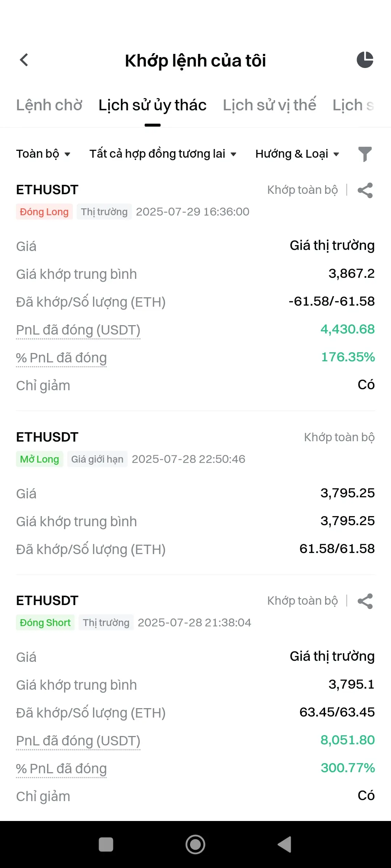Select the Lịch sử ủy thác tab
391x868 pixels.
152,105
